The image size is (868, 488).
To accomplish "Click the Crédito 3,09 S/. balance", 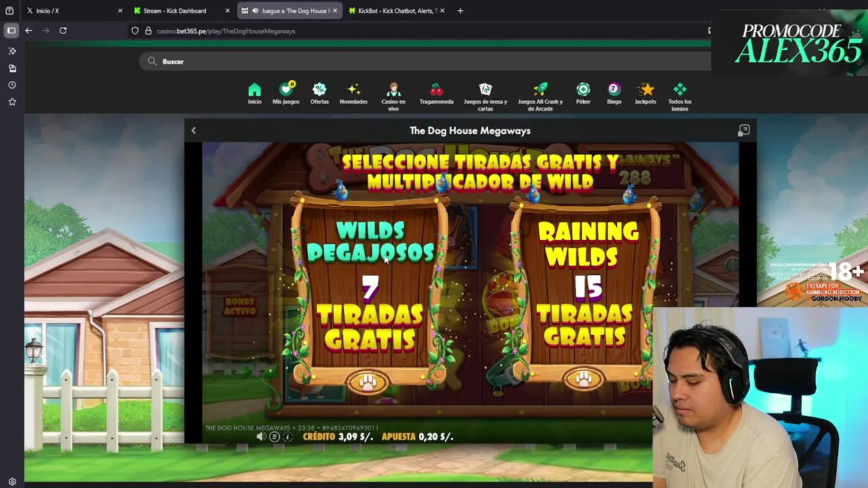I will click(338, 436).
